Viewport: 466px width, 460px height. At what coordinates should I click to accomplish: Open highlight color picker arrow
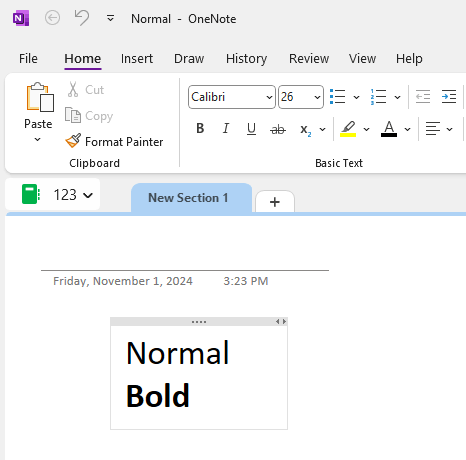click(366, 129)
